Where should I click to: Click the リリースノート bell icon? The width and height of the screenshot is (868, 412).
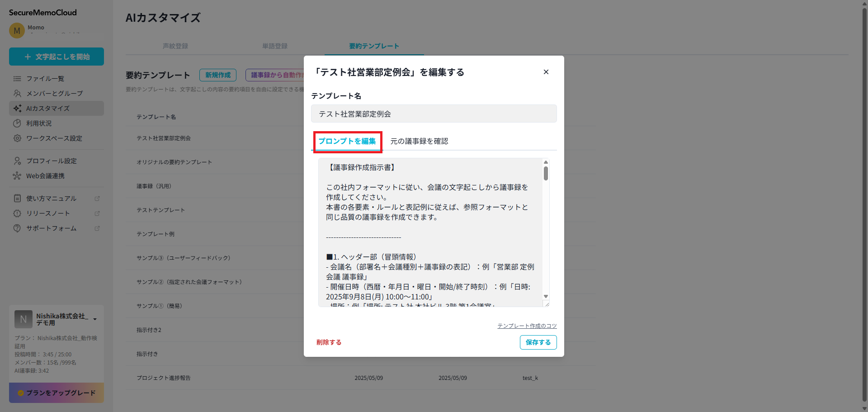coord(17,213)
